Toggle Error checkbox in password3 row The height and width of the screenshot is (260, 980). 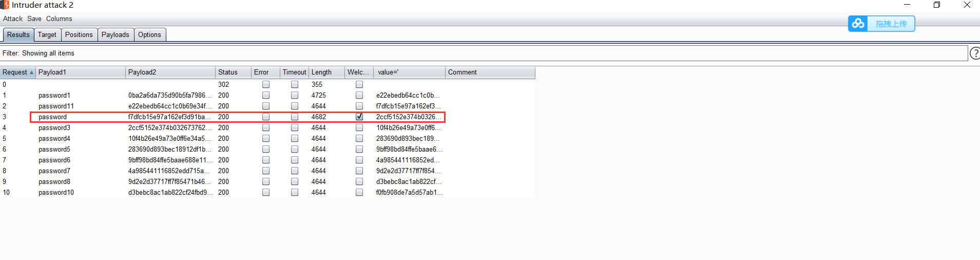266,127
